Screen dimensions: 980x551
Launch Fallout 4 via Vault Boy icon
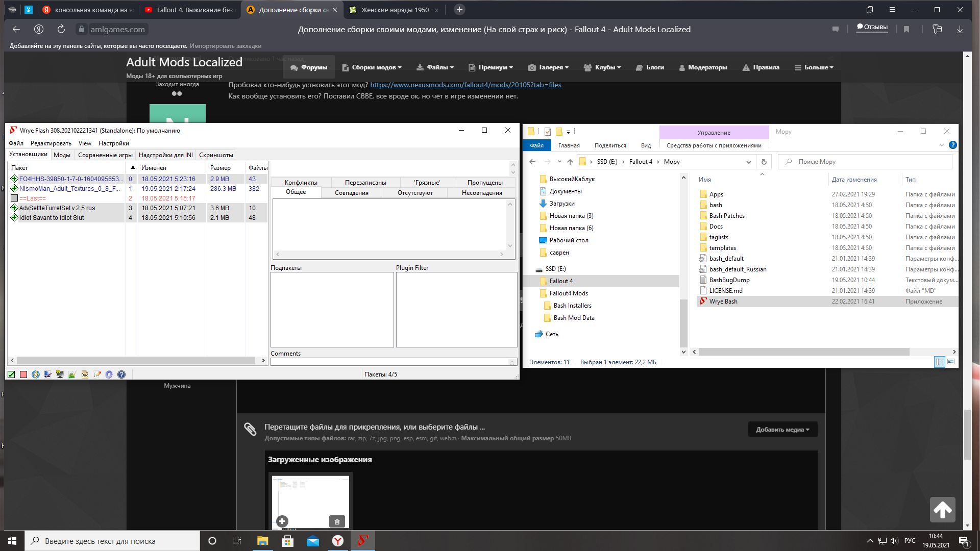click(x=36, y=374)
